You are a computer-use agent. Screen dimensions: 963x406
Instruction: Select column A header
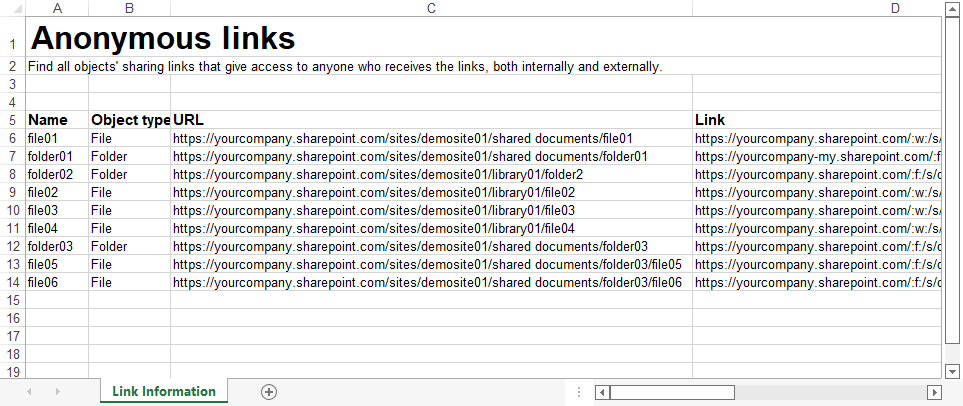point(58,8)
